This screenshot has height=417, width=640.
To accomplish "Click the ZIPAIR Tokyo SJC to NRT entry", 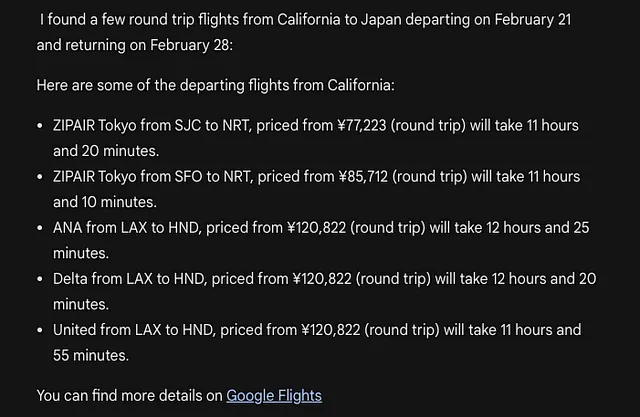I will click(x=316, y=138).
